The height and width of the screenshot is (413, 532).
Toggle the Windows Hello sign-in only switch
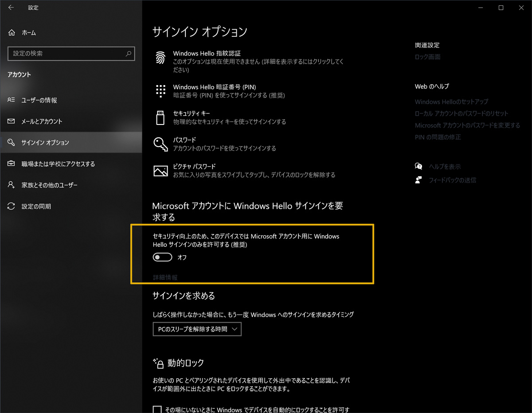click(162, 257)
